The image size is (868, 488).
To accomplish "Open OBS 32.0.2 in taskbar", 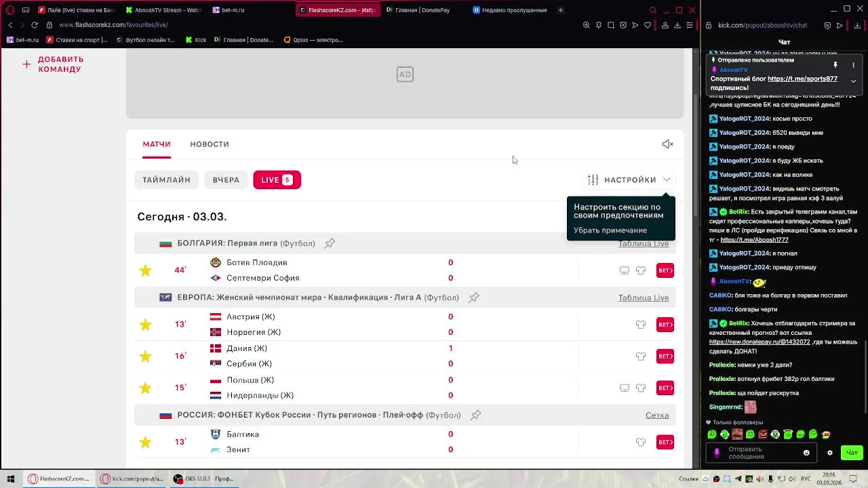I will (x=203, y=479).
